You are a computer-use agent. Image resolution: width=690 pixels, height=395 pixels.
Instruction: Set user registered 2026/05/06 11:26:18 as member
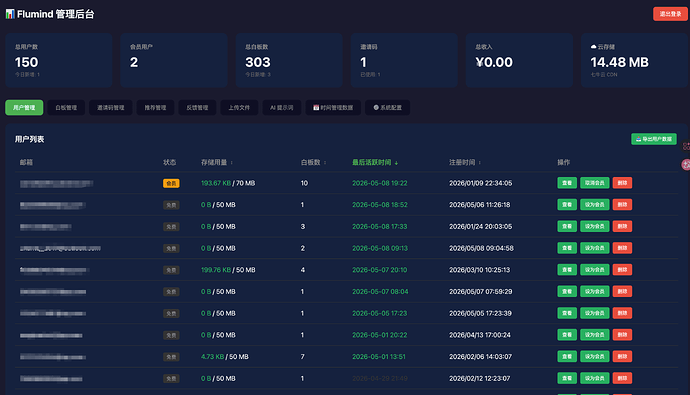(x=595, y=205)
